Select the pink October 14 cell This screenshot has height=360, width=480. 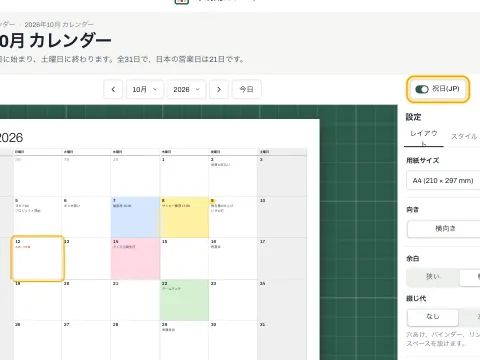pos(135,259)
